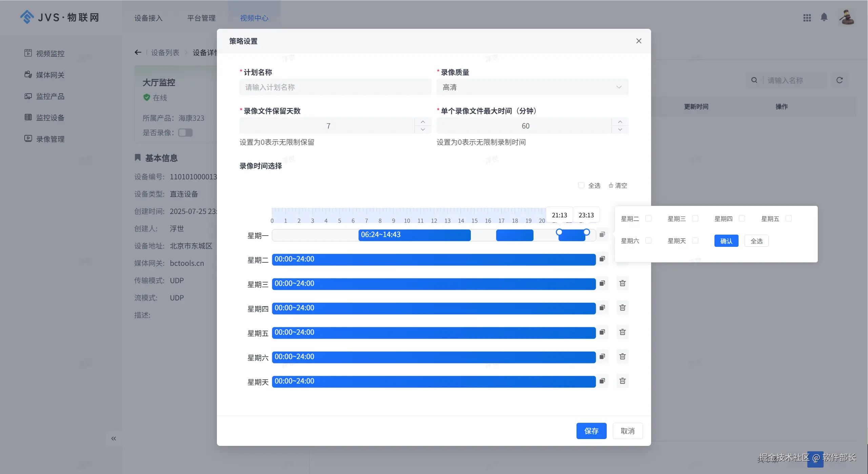Open the apps grid icon

click(807, 18)
